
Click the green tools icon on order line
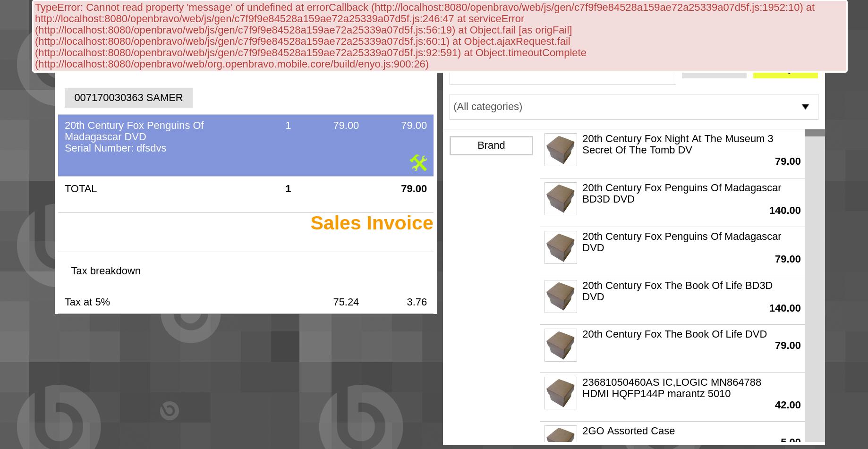pyautogui.click(x=418, y=163)
